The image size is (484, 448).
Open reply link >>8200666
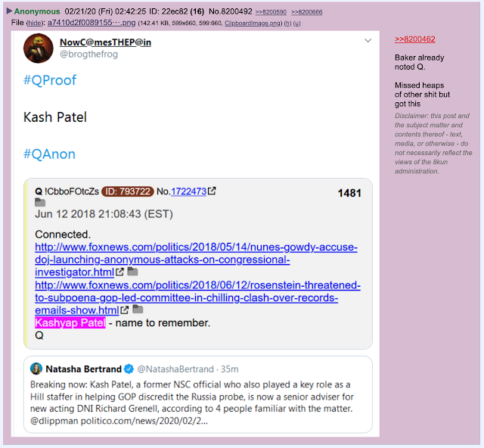307,12
